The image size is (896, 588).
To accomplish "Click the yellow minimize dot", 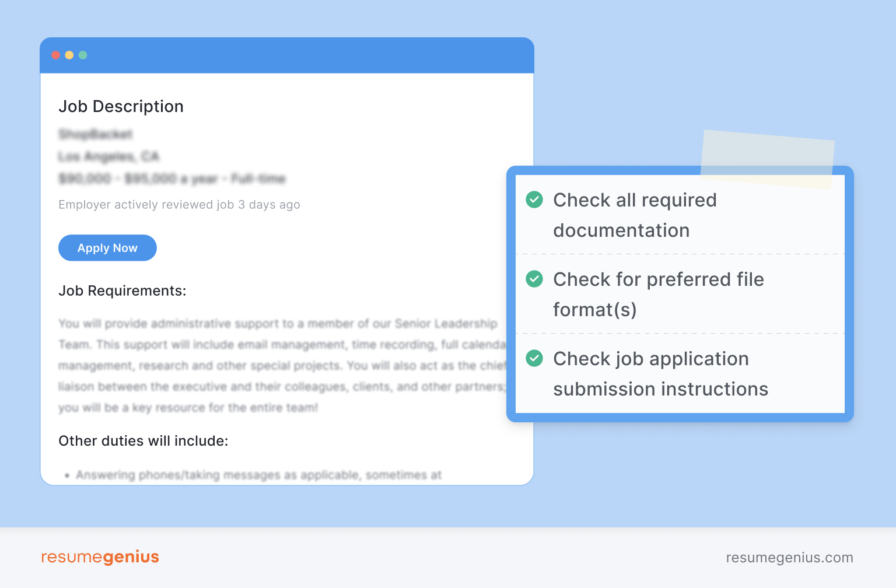I will coord(69,55).
